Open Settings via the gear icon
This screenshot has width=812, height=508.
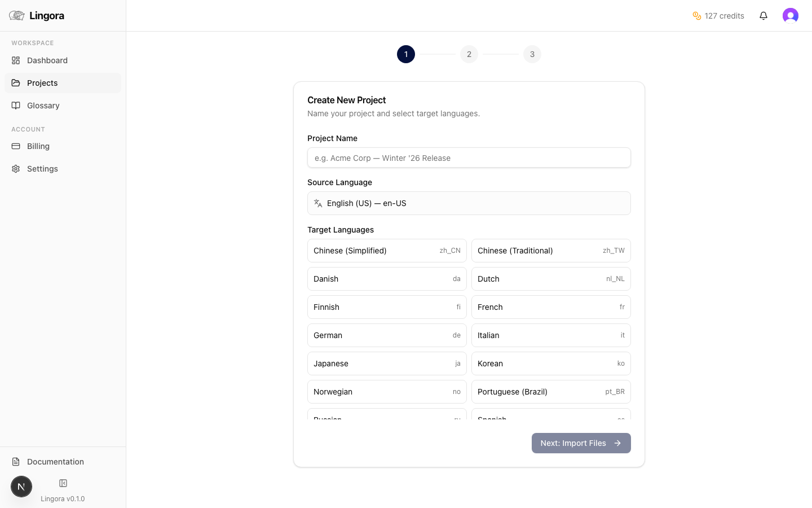pos(16,168)
